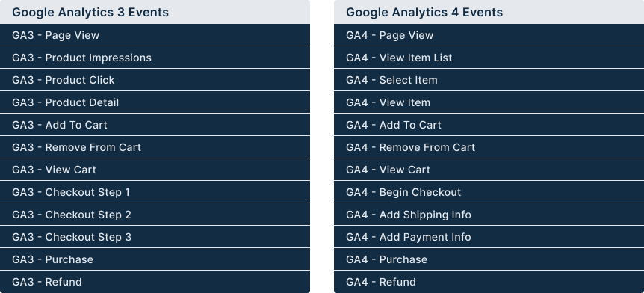
Task: Select GA4 - Add Payment Info entry
Action: point(489,237)
